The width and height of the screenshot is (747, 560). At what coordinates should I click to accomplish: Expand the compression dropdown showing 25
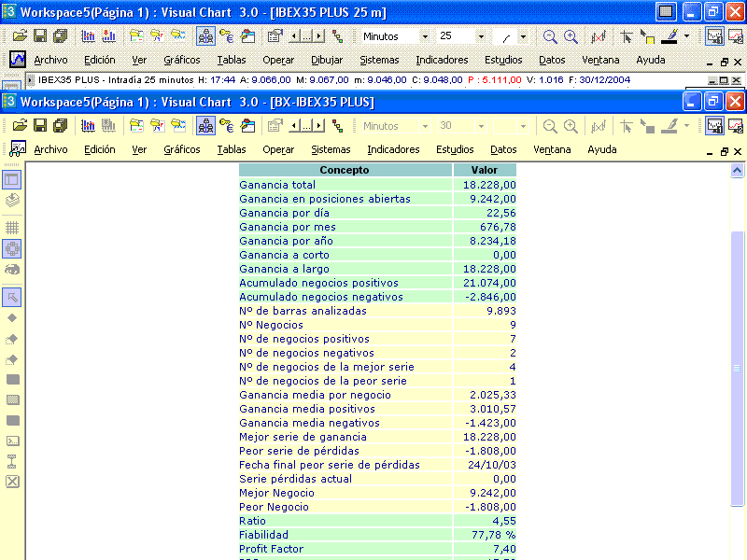tap(481, 36)
